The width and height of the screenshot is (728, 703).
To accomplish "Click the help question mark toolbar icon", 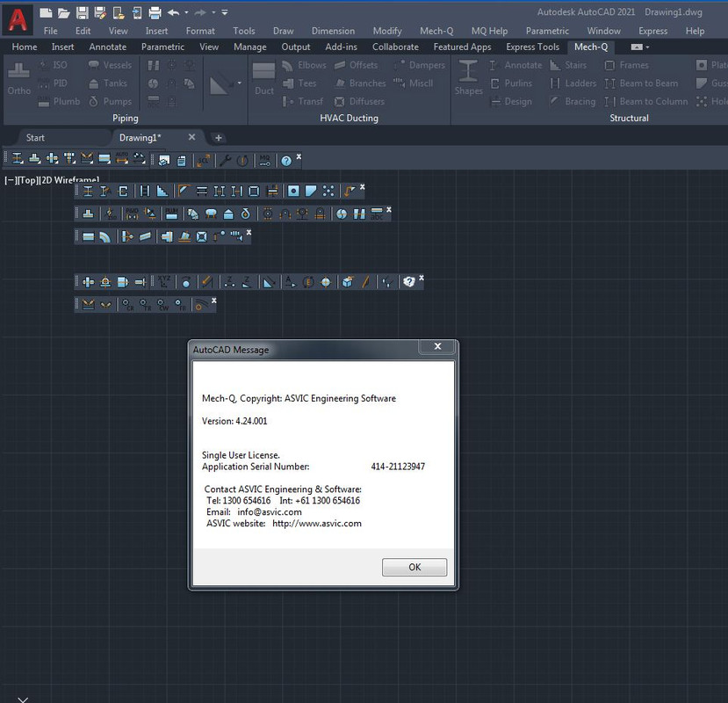I will (x=286, y=161).
